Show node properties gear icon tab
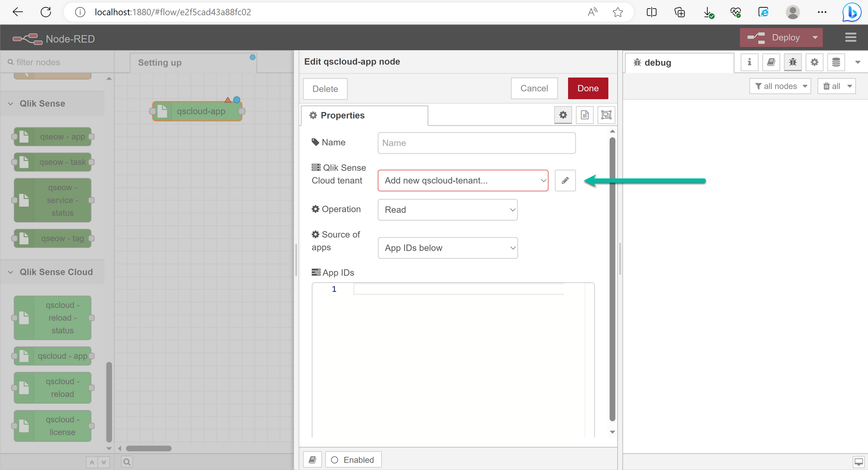 click(563, 115)
